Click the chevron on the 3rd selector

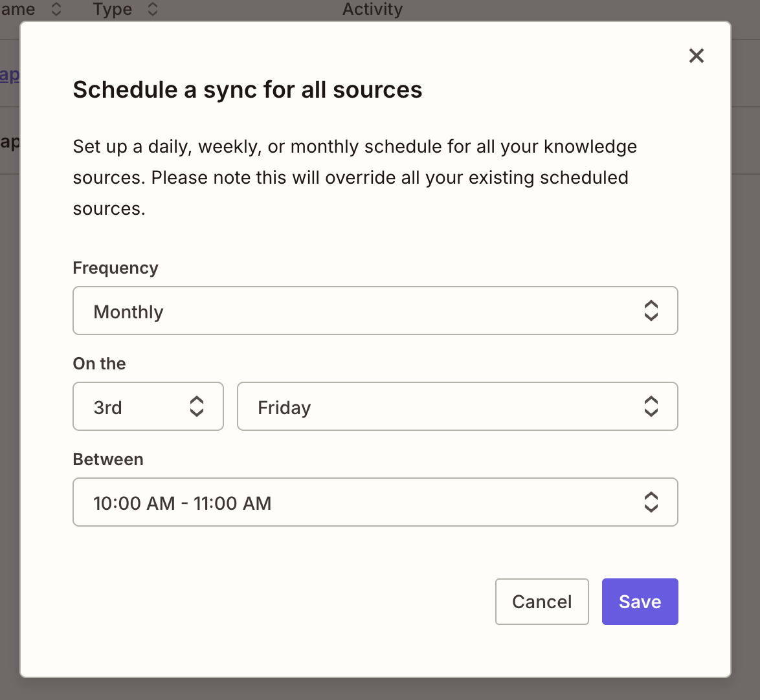pos(197,406)
